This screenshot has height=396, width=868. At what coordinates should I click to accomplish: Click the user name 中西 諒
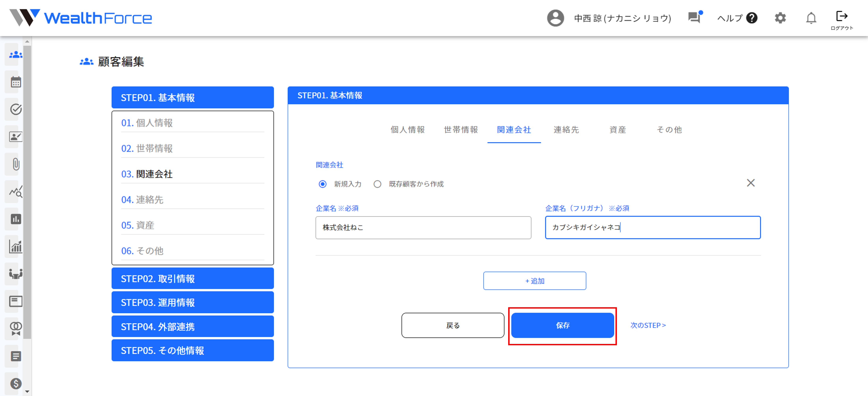click(x=623, y=18)
